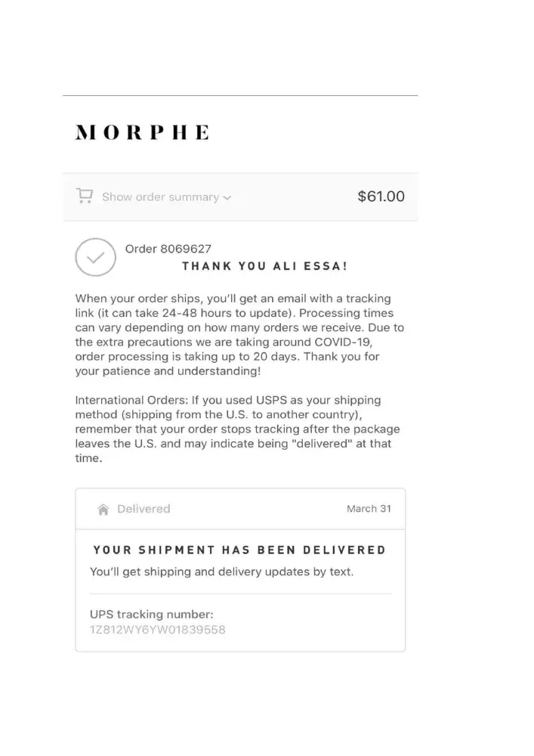
Task: Click the chevron after Show order summary
Action: pos(228,198)
